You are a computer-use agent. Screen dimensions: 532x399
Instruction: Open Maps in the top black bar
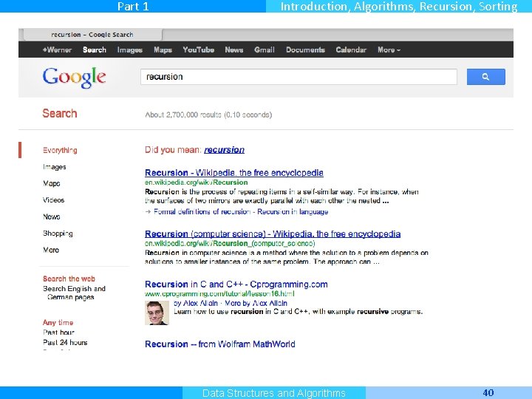pos(163,50)
